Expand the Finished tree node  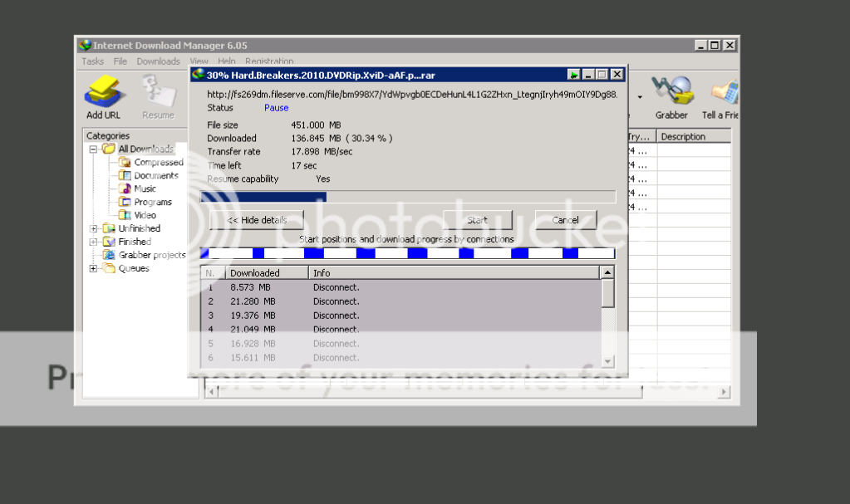coord(95,242)
